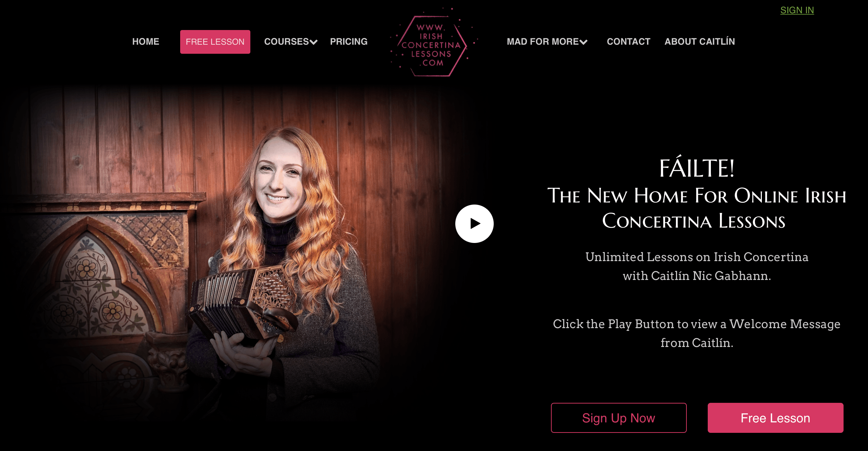Click the pink Free Lesson nav button
868x451 pixels.
click(x=215, y=42)
